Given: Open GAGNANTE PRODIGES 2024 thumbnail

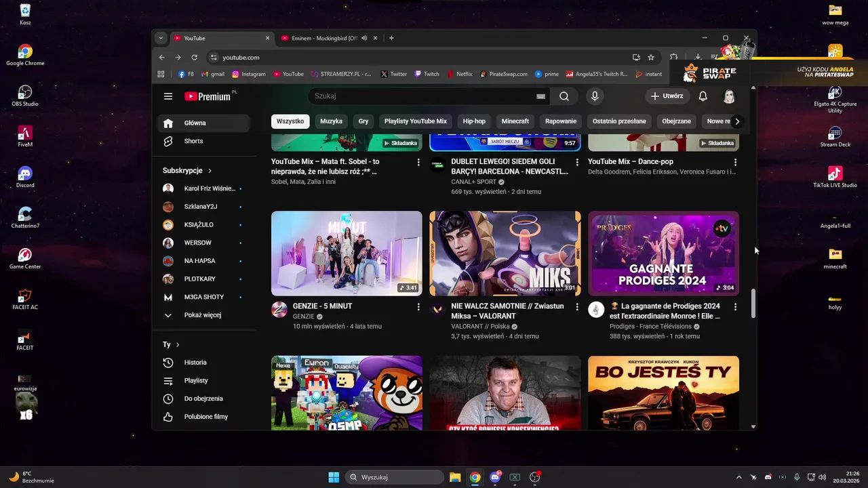Looking at the screenshot, I should (x=663, y=253).
